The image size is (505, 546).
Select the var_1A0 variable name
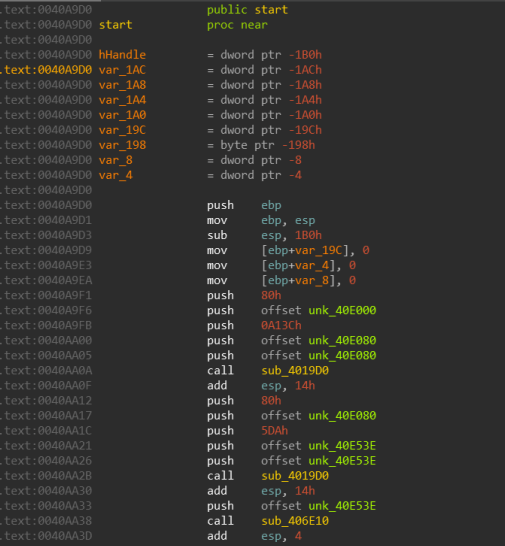(122, 115)
